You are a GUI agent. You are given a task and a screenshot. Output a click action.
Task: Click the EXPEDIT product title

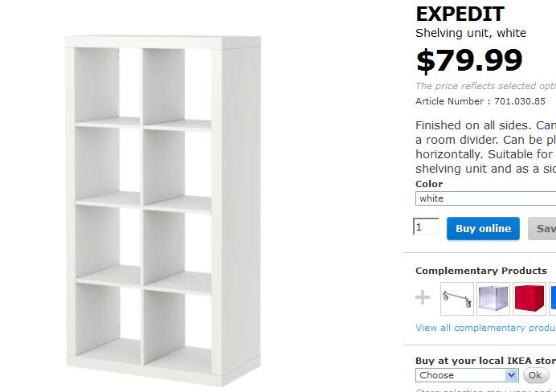460,14
